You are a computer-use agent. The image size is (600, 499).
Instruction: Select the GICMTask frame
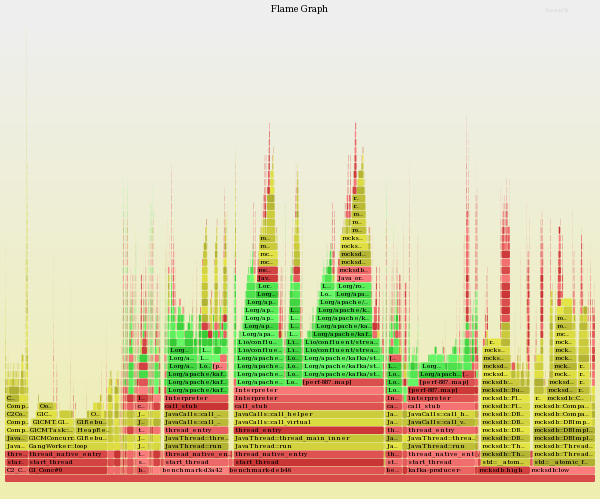point(50,430)
